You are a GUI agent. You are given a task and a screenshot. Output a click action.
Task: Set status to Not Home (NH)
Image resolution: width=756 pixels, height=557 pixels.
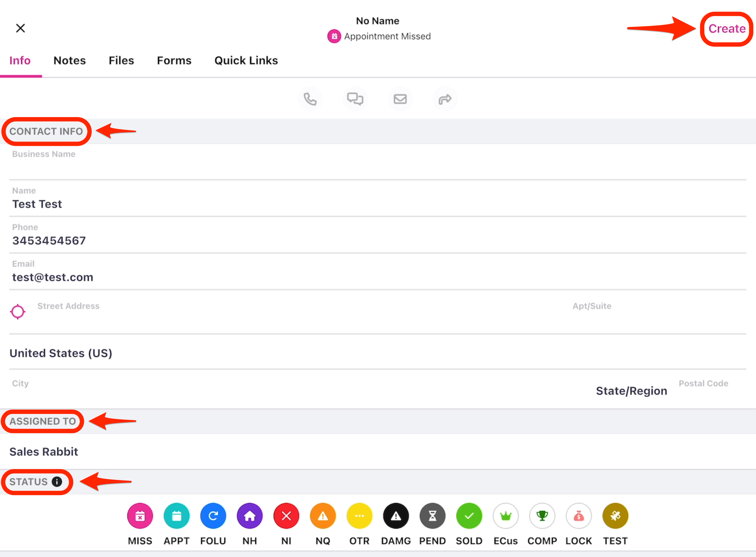250,516
